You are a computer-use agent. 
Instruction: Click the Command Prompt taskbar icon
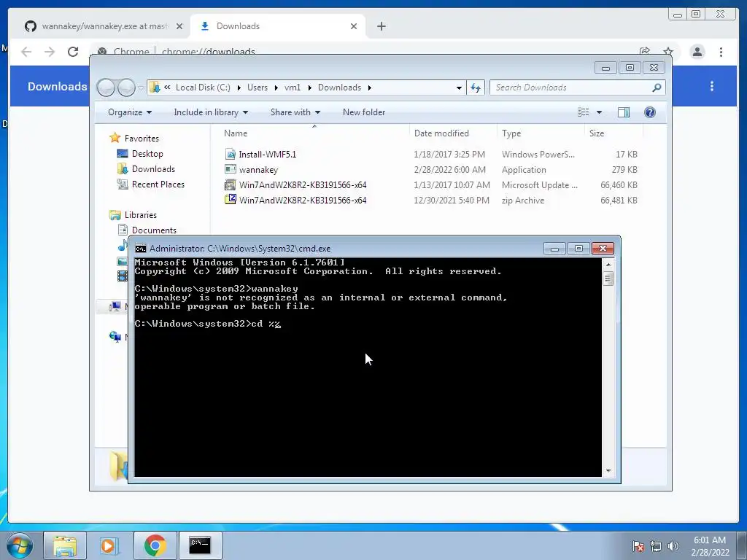tap(200, 545)
